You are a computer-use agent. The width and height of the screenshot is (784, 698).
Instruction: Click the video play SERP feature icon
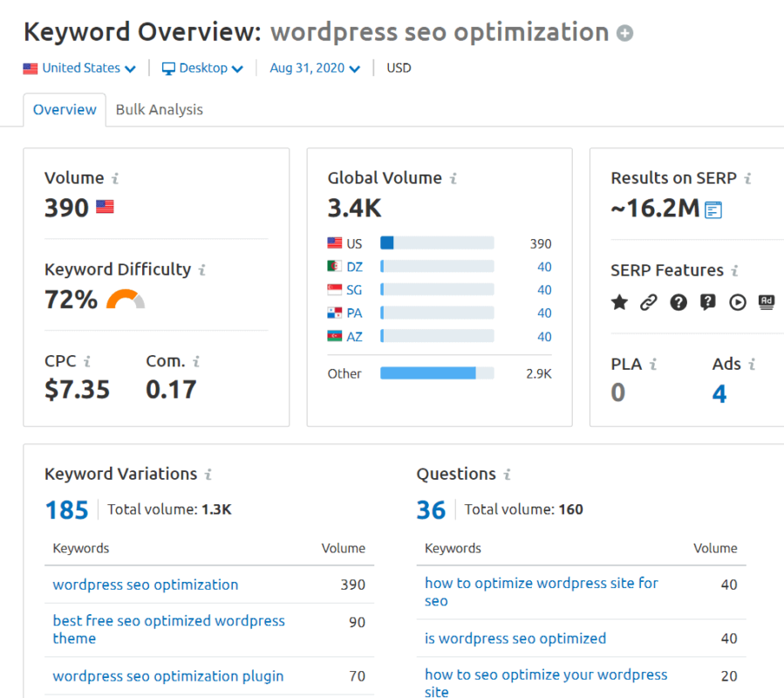738,302
